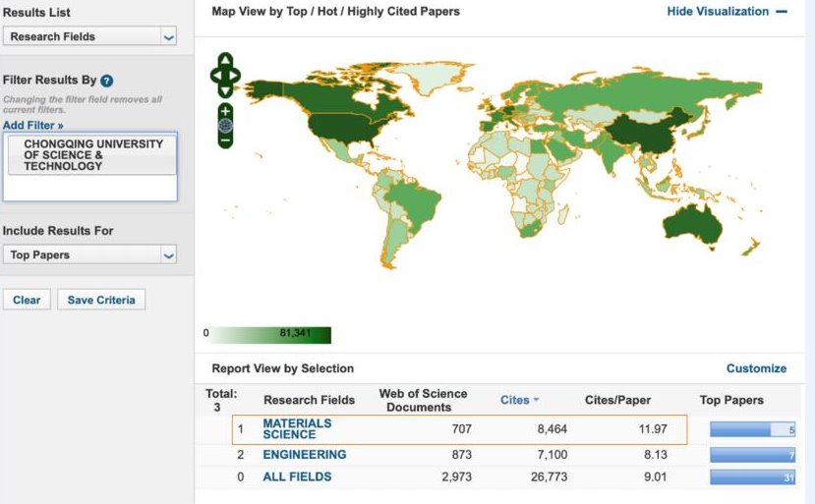Pan the map right with the arrow control
The image size is (815, 504).
[x=234, y=76]
